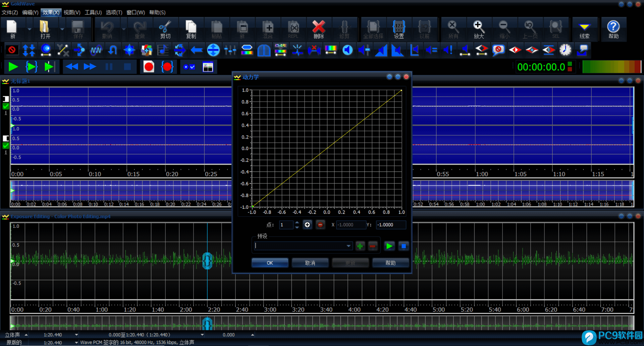Click the Doppler effect icon with four blue arrows

[29, 50]
